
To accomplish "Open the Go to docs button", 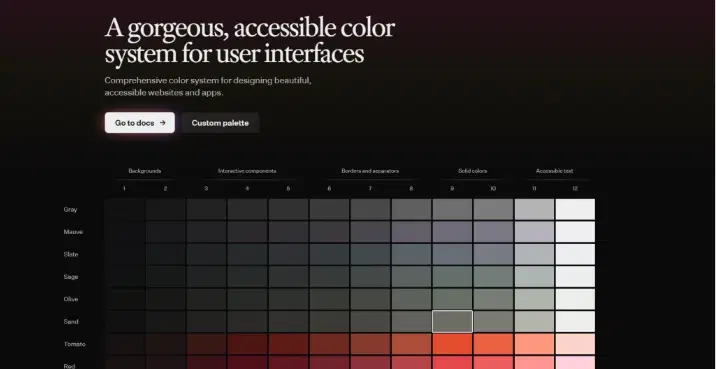I will point(140,123).
